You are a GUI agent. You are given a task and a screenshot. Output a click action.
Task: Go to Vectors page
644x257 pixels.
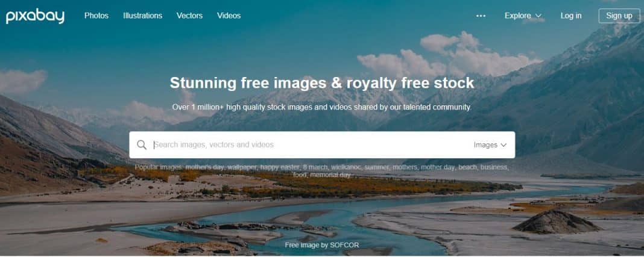(x=189, y=16)
